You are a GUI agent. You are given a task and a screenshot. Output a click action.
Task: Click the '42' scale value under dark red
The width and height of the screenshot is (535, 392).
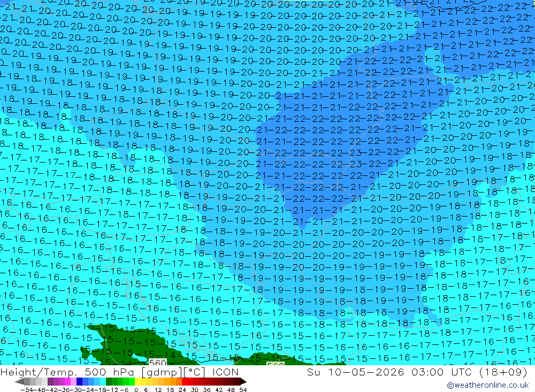click(219, 390)
